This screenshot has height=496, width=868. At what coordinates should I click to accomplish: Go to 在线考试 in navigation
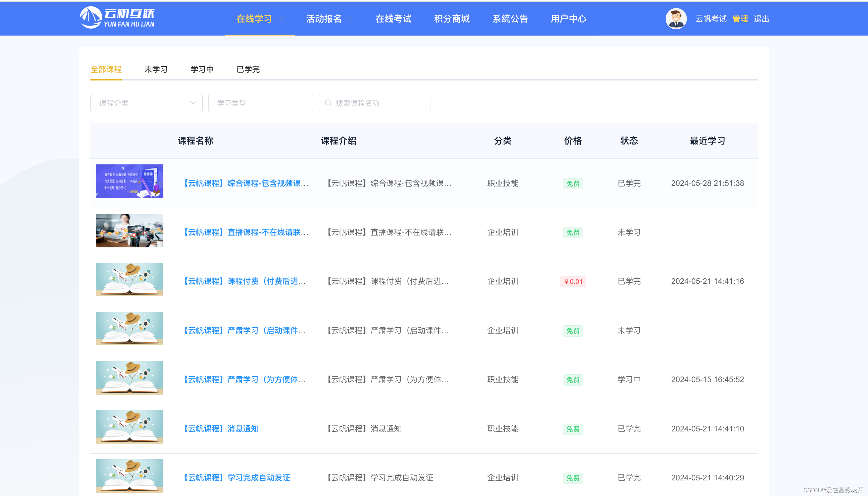[393, 19]
